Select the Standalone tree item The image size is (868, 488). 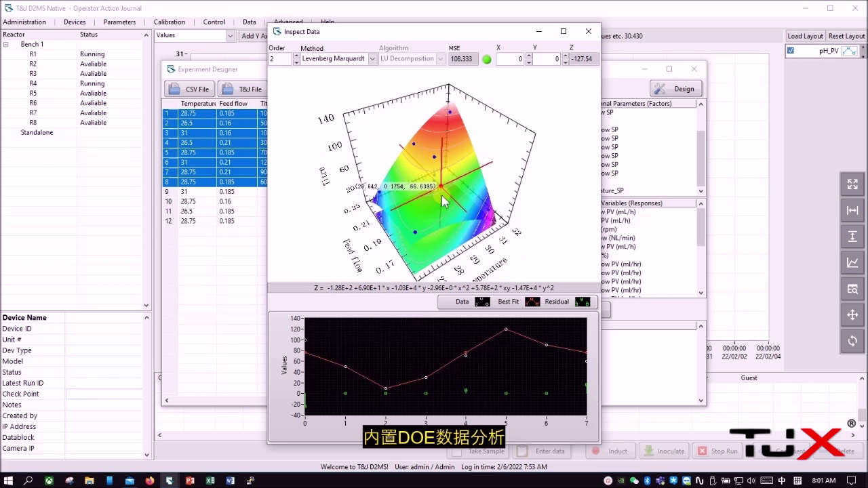(37, 133)
